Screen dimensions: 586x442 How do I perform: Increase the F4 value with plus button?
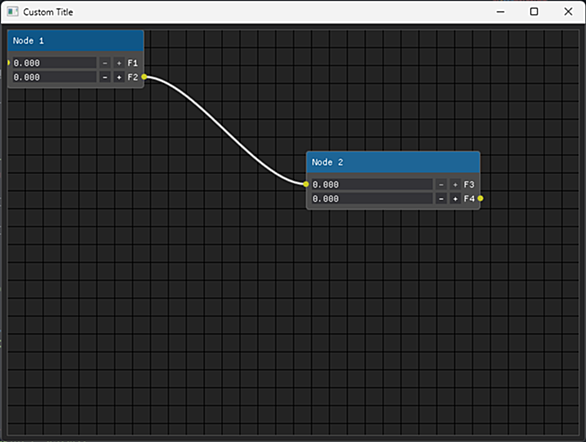[455, 198]
